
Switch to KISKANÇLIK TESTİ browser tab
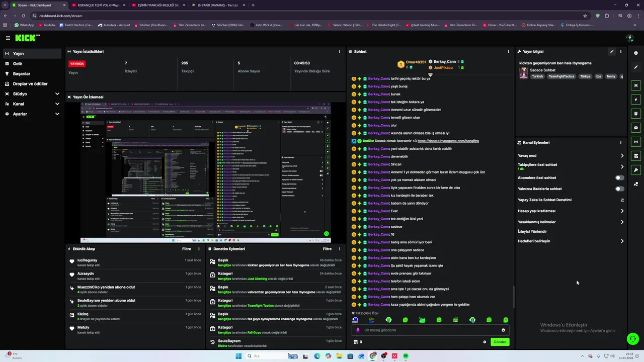pyautogui.click(x=98, y=5)
